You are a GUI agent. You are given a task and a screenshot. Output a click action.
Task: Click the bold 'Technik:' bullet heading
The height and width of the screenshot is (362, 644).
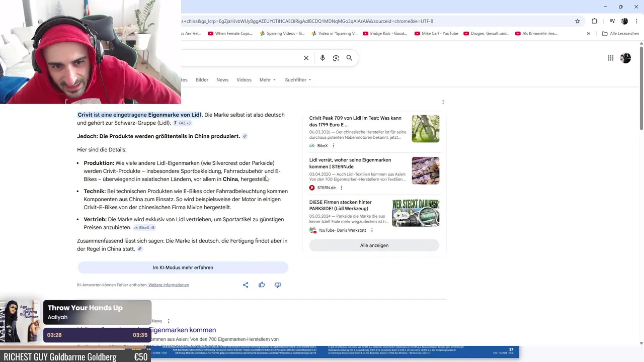pos(95,192)
